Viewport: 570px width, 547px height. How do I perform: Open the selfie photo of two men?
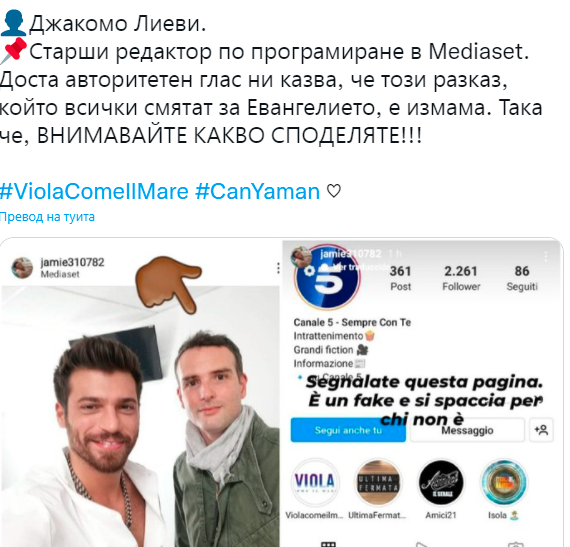(x=140, y=416)
